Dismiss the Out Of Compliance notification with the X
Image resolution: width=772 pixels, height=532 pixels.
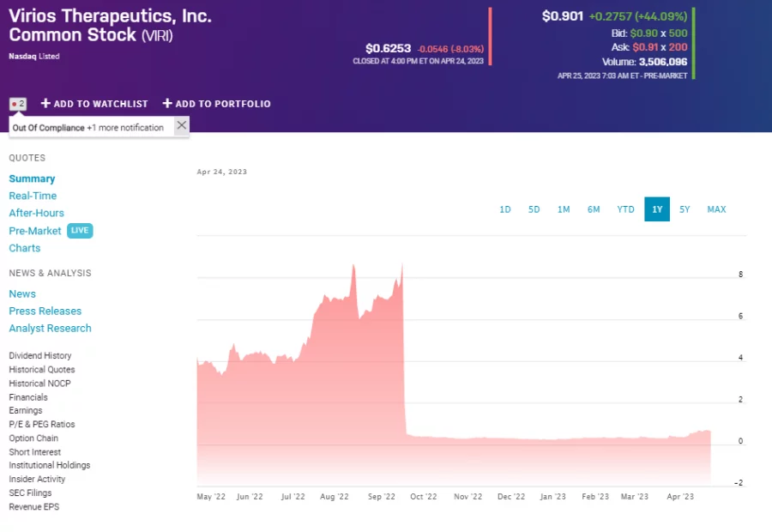click(x=181, y=125)
